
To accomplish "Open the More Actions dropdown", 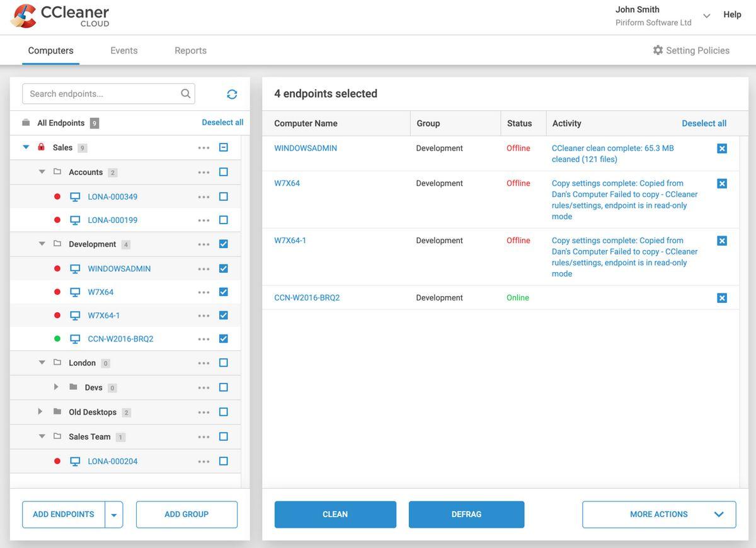I will [659, 515].
